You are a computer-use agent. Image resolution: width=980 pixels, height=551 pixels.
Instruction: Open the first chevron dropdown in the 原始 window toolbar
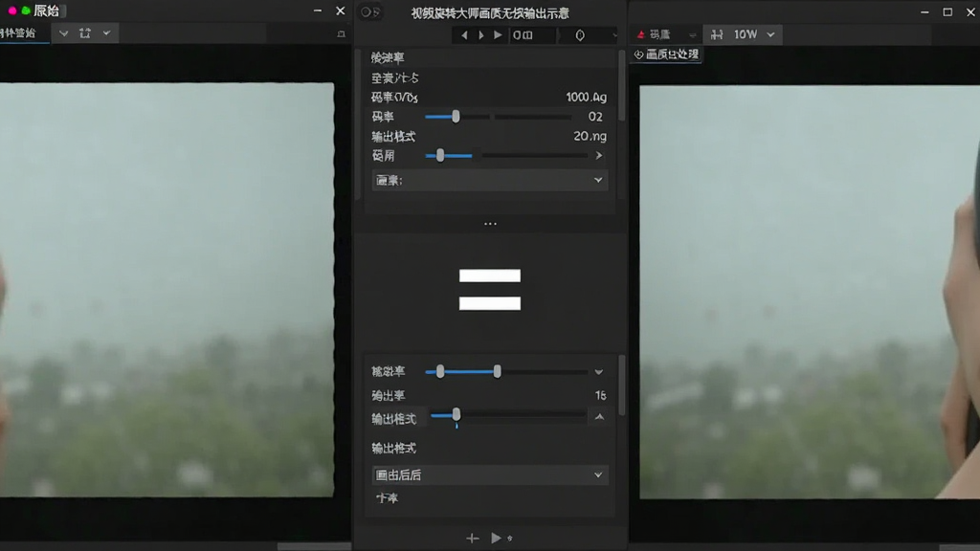(x=64, y=33)
